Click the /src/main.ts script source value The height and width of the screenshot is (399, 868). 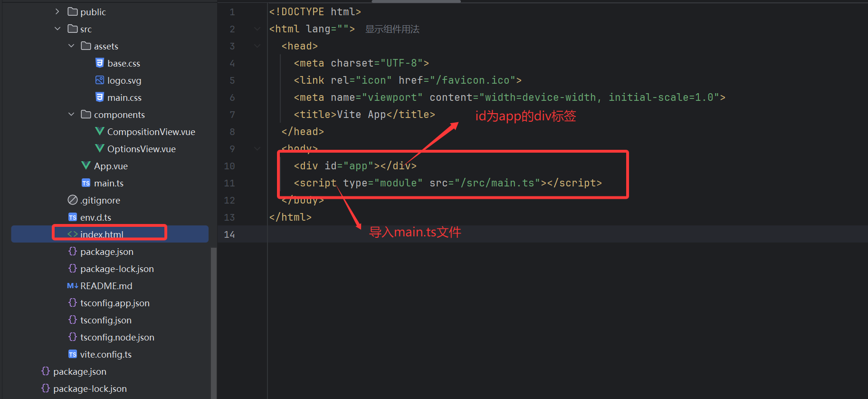497,183
